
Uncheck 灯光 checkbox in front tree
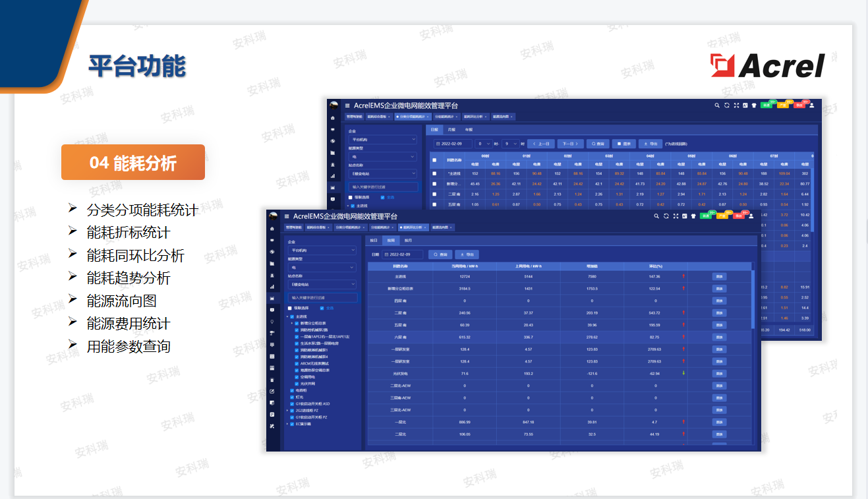(292, 397)
